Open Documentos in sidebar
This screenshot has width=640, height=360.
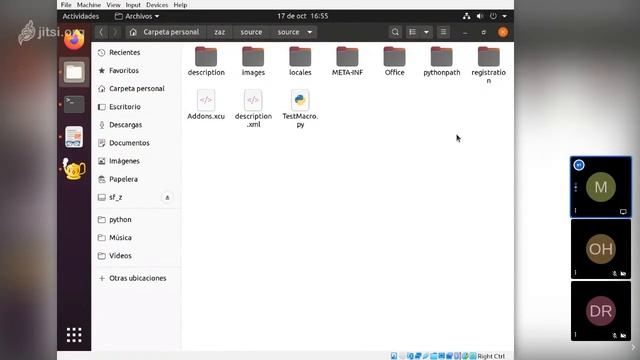click(x=136, y=143)
